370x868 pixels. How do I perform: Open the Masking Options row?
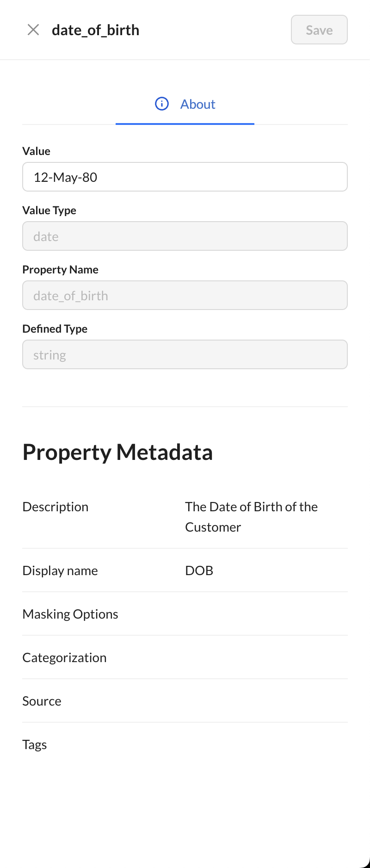(70, 614)
